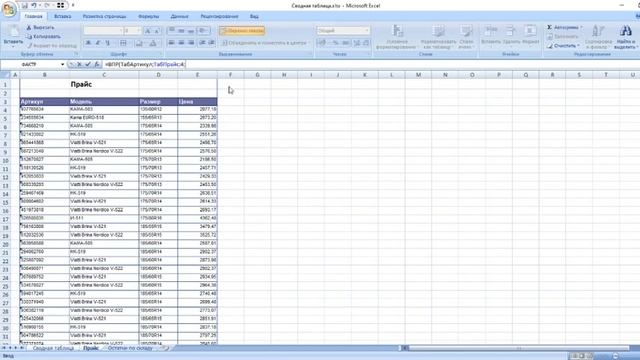Click the Percent Style icon in number group
Viewport: 640px width, 360px height.
pyautogui.click(x=335, y=42)
